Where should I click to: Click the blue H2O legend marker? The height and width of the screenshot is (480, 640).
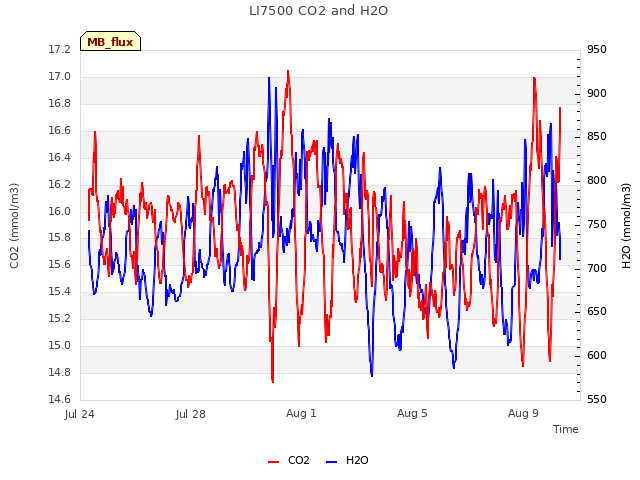click(x=331, y=462)
